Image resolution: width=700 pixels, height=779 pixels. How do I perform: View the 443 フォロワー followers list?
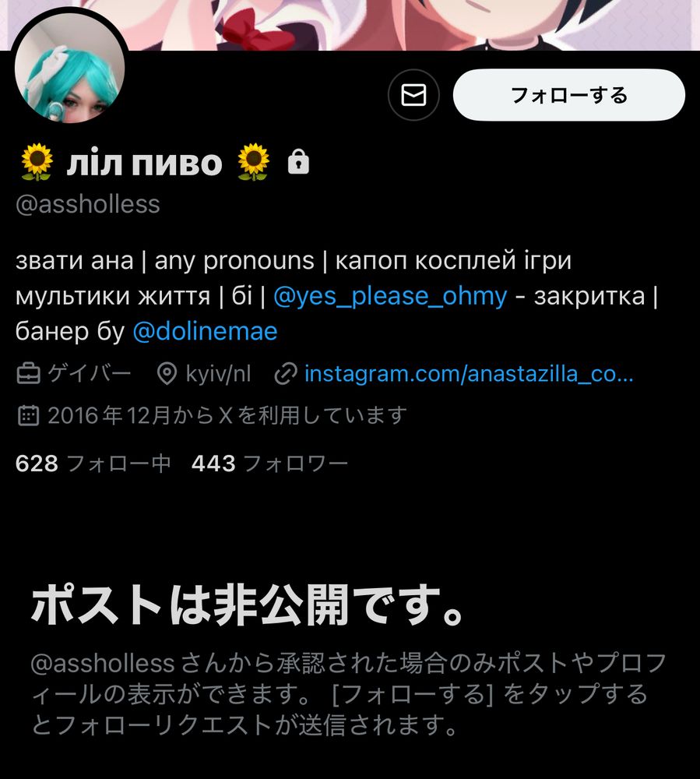point(270,463)
